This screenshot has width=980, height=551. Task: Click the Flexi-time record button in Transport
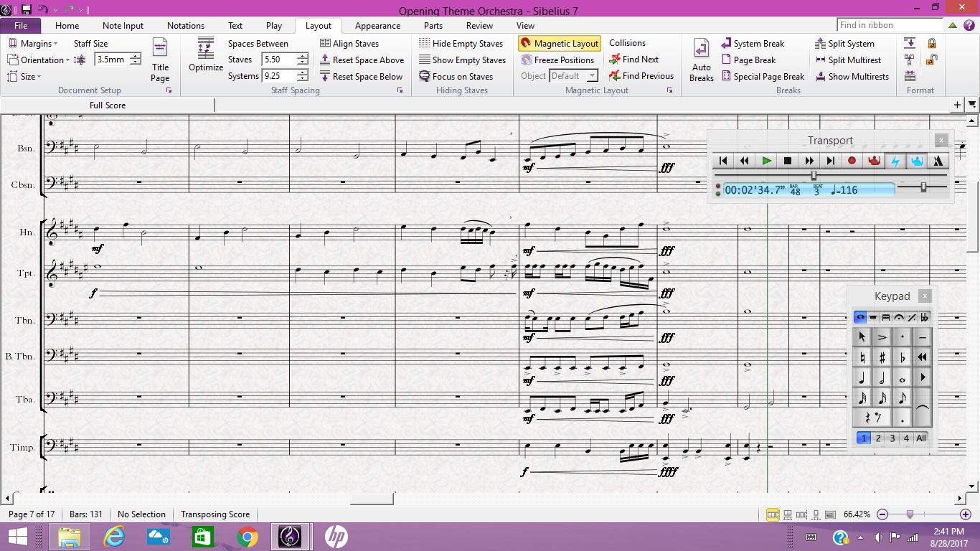(852, 161)
